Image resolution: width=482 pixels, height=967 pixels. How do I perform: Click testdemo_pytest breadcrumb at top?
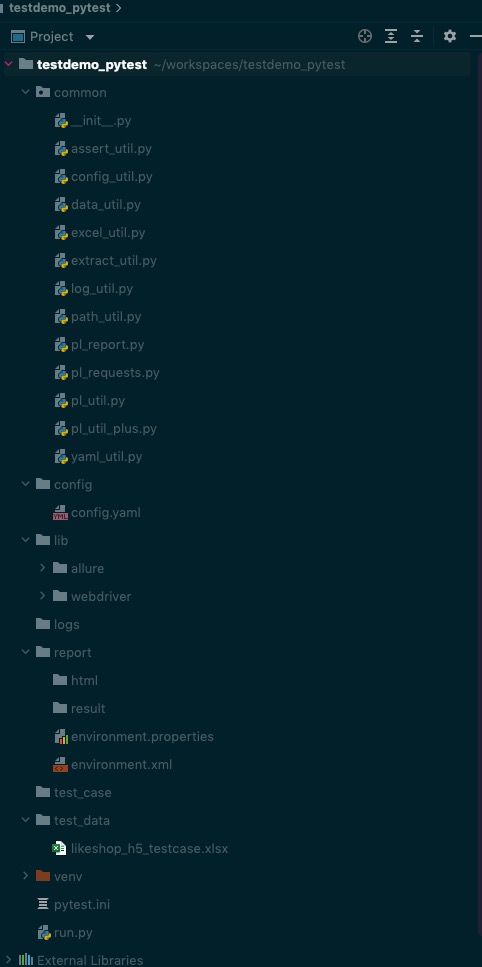pyautogui.click(x=59, y=9)
